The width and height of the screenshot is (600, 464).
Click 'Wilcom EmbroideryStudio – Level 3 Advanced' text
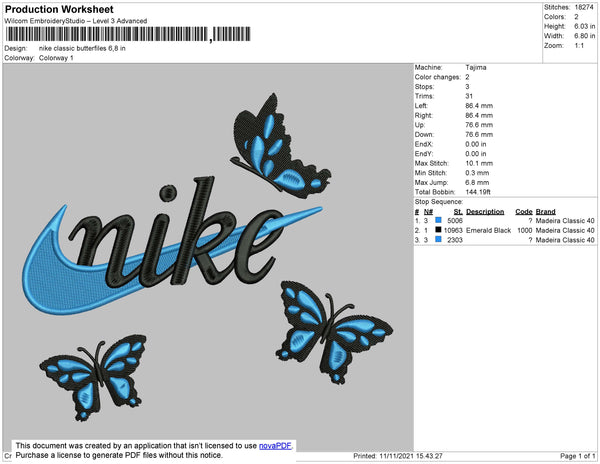coord(76,21)
